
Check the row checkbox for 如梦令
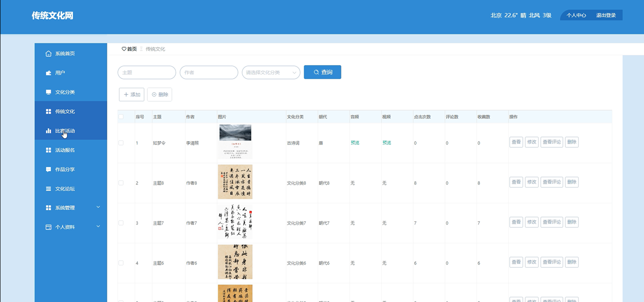pyautogui.click(x=121, y=143)
